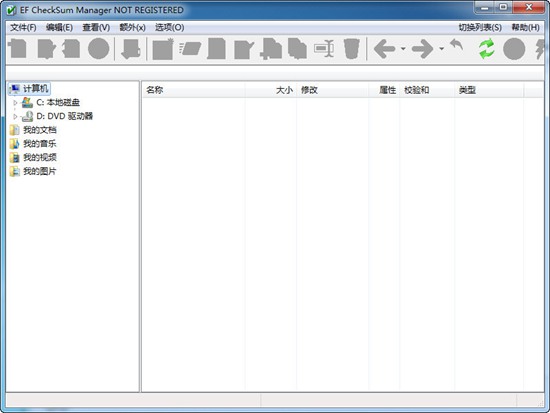Select 我的图片 folder in the tree
Image resolution: width=550 pixels, height=413 pixels.
(40, 171)
